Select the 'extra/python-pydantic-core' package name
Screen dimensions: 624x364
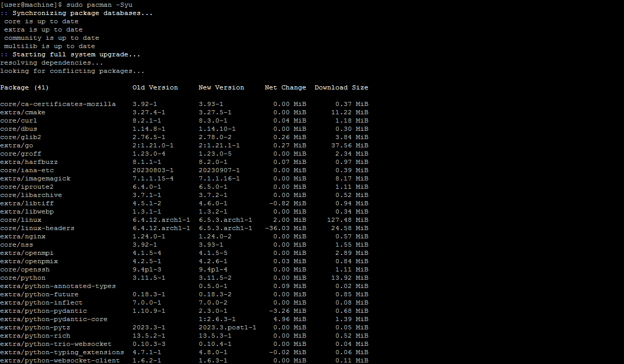pyautogui.click(x=54, y=319)
